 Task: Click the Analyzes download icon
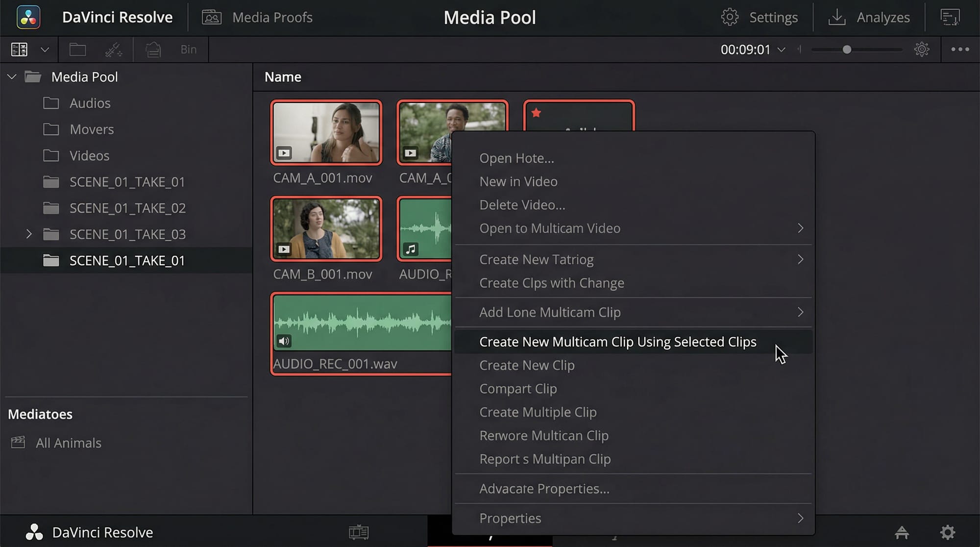click(836, 17)
